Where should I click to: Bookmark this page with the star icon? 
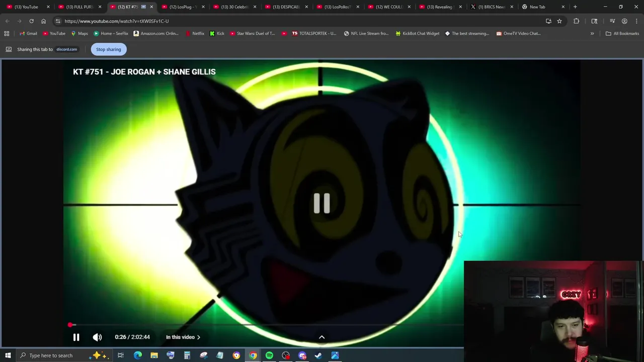coord(559,21)
